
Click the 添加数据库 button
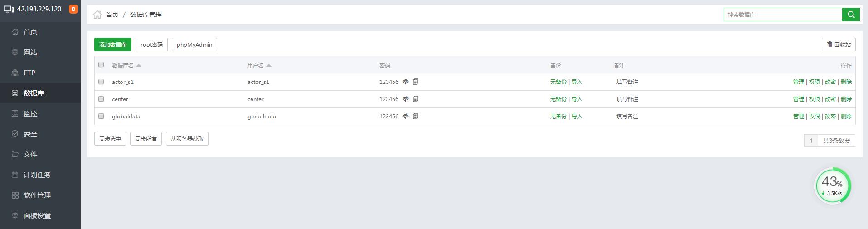[113, 44]
